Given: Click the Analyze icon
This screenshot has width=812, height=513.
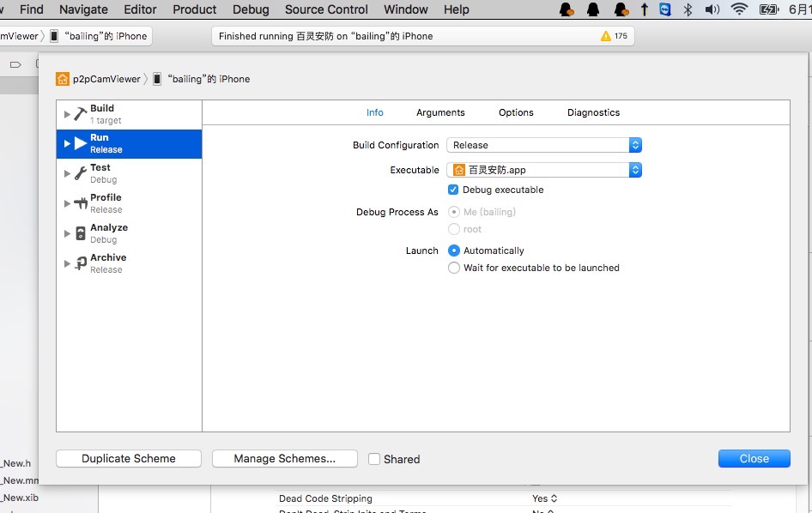Looking at the screenshot, I should tap(81, 233).
